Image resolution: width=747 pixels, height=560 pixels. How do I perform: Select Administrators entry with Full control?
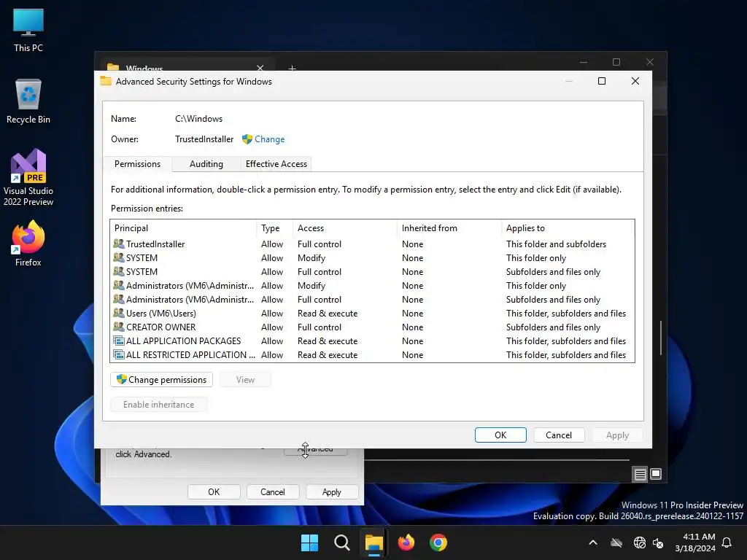(372, 299)
